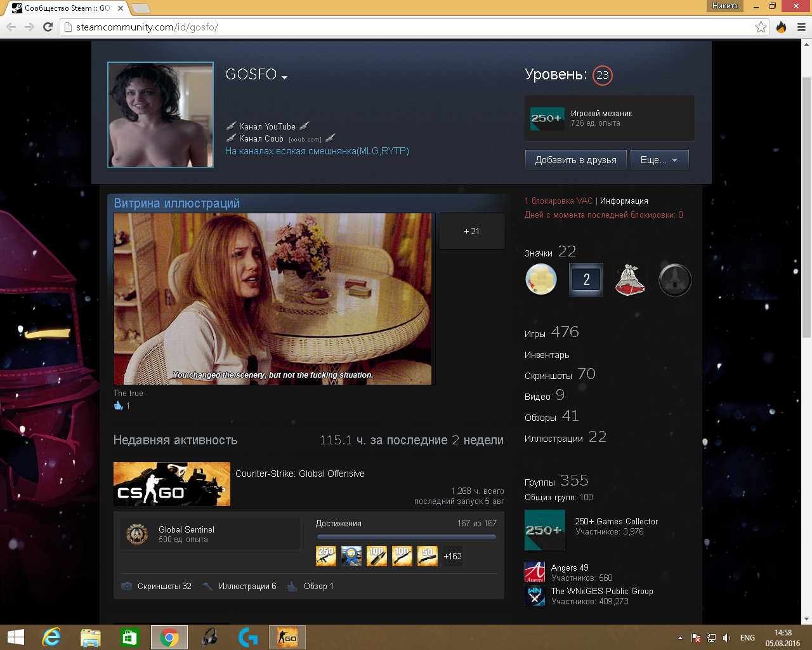Open the red sack badge
The height and width of the screenshot is (650, 812).
(x=630, y=280)
